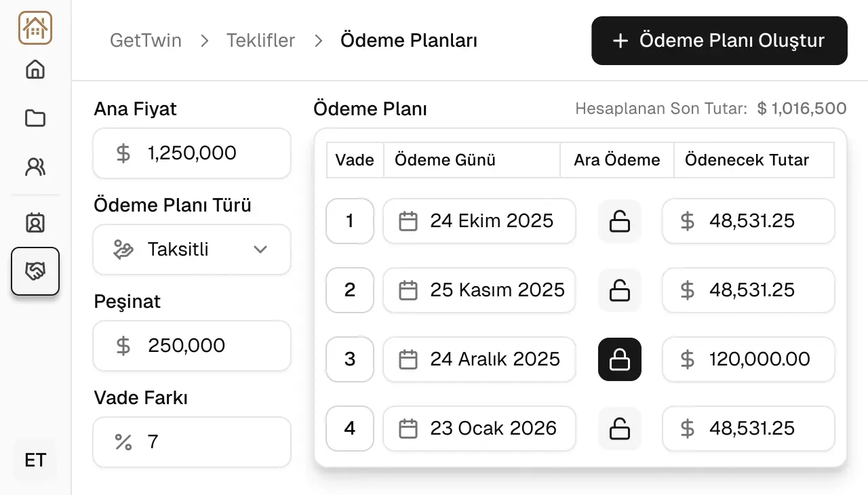Click the percent symbol in Vade Farkı
The height and width of the screenshot is (495, 868).
(123, 442)
